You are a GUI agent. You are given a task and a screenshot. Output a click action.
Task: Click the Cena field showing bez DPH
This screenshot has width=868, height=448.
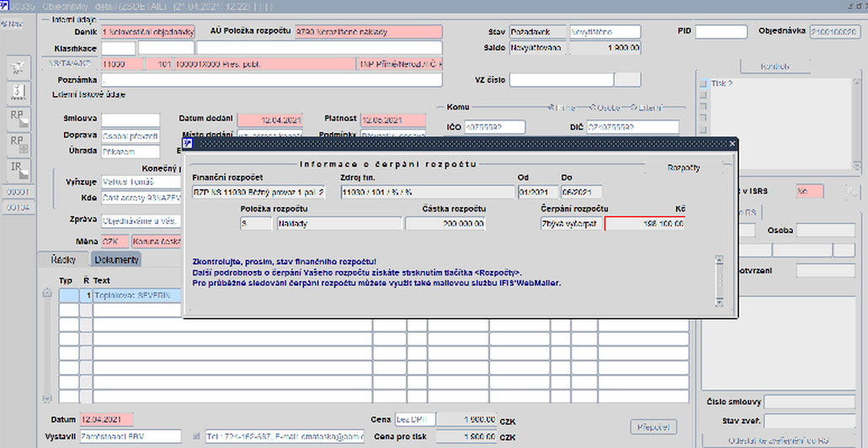[x=415, y=419]
